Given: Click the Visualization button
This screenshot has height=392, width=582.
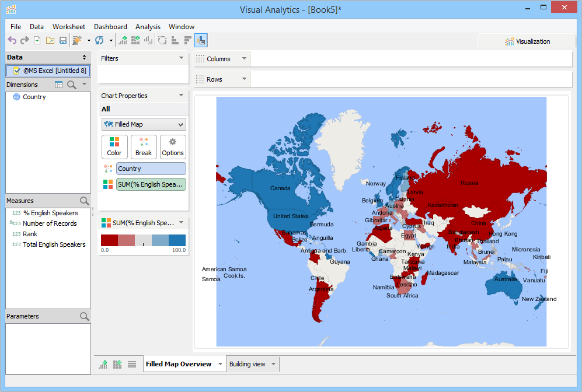Looking at the screenshot, I should (527, 41).
